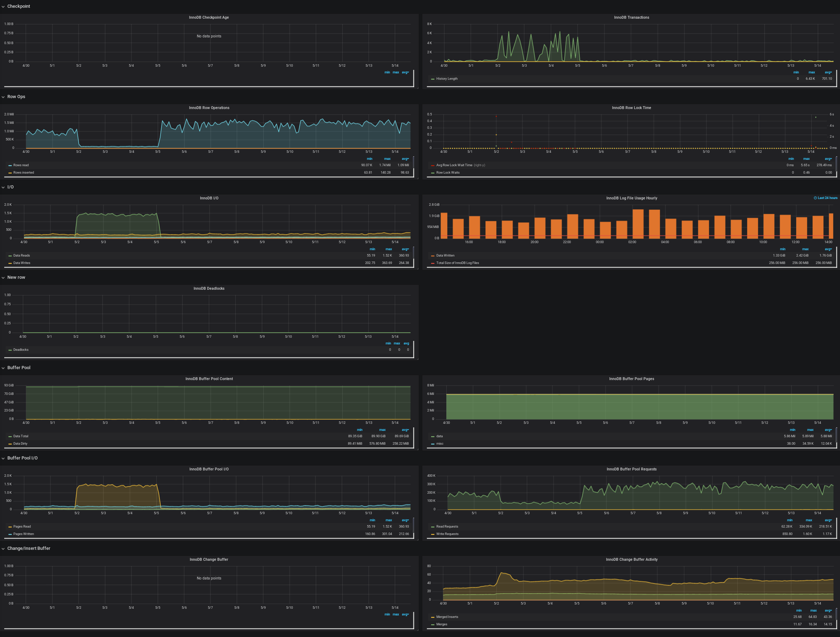The height and width of the screenshot is (637, 840).
Task: Click the Total Size of InnoDB Log Files icon
Action: pyautogui.click(x=433, y=263)
